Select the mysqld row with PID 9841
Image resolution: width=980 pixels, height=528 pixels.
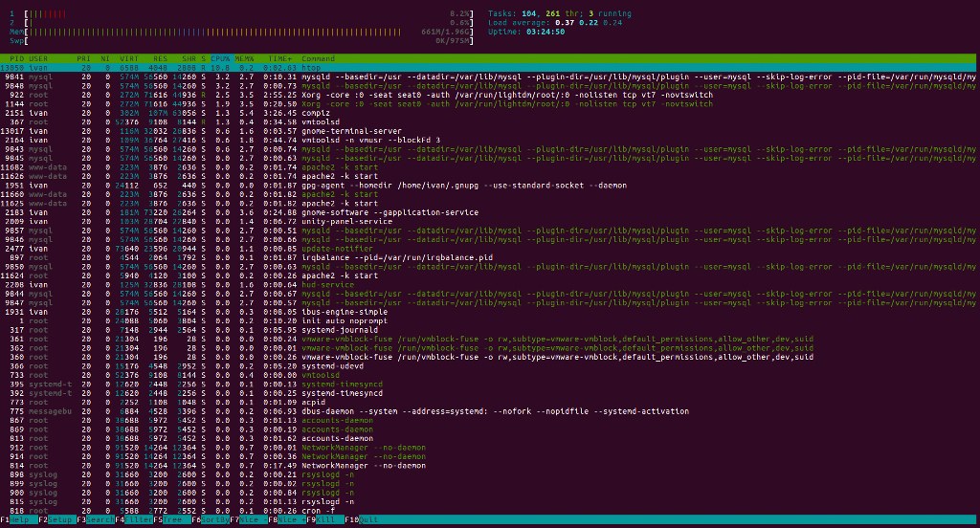(490, 77)
